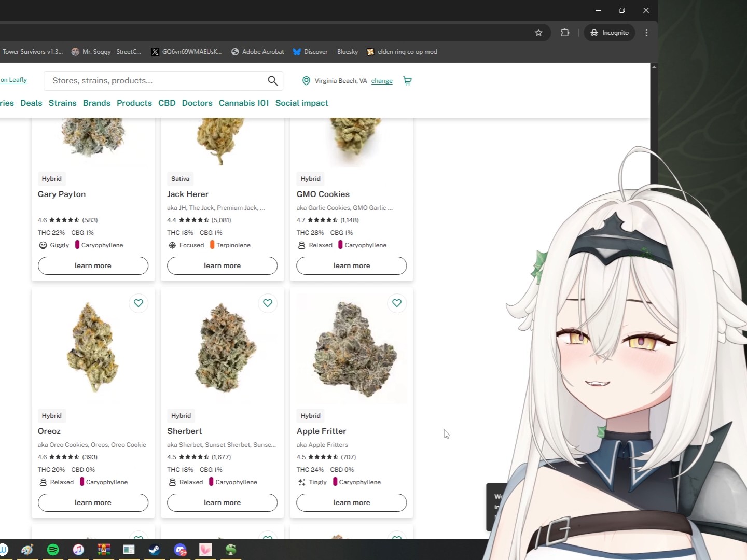Open Spotify from the taskbar
This screenshot has height=560, width=747.
(x=53, y=550)
